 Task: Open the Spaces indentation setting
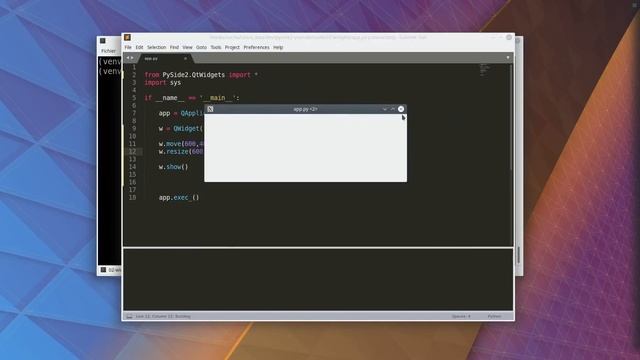click(x=461, y=316)
